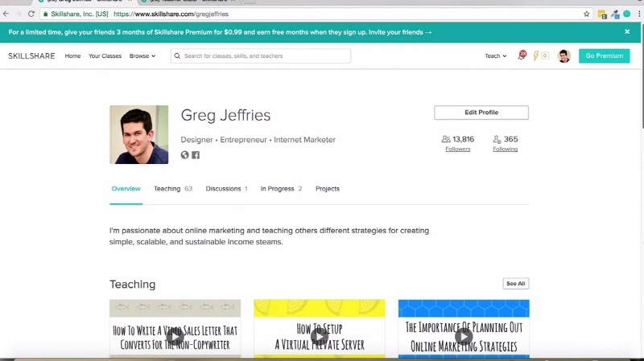Play the Planning Out Marketing Strategies class

464,337
